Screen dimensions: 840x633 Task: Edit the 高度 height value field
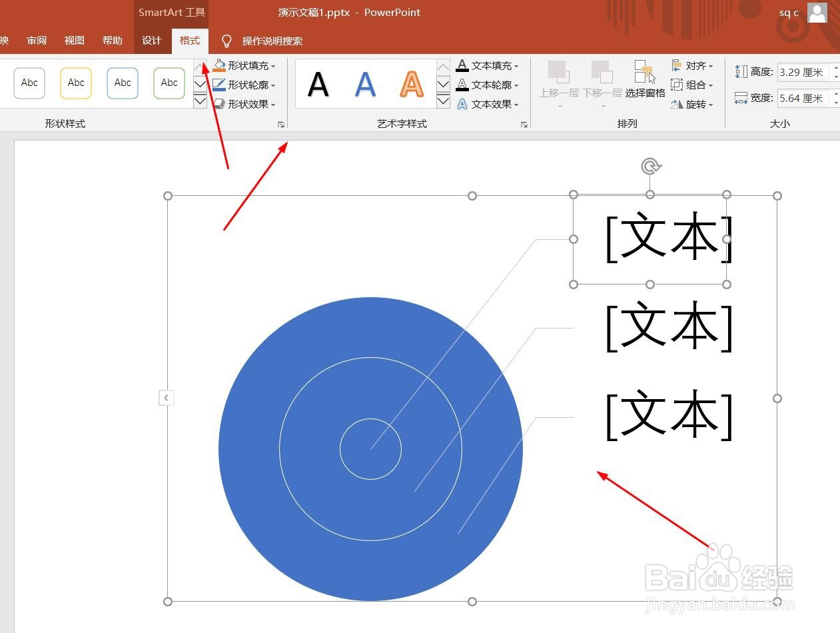coord(804,72)
